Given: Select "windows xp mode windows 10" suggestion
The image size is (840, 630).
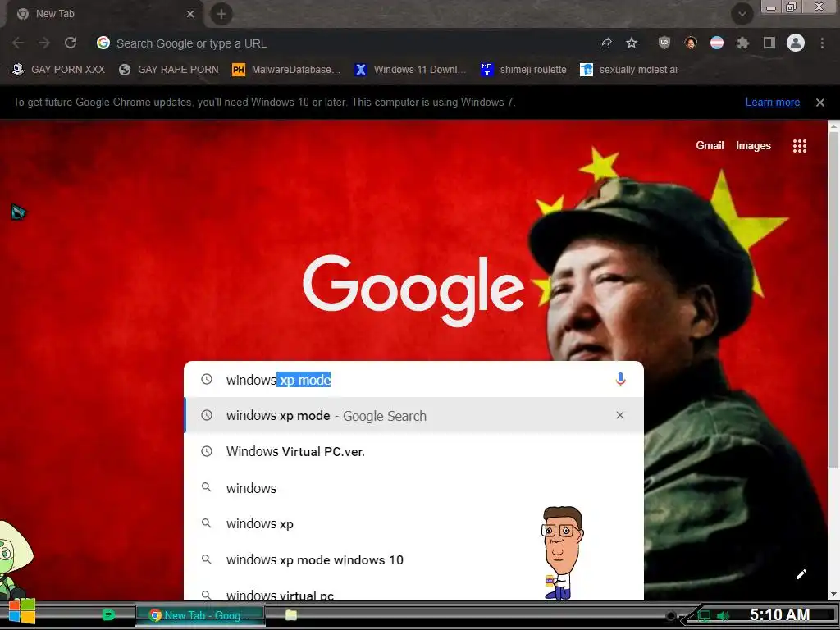Looking at the screenshot, I should [x=413, y=559].
